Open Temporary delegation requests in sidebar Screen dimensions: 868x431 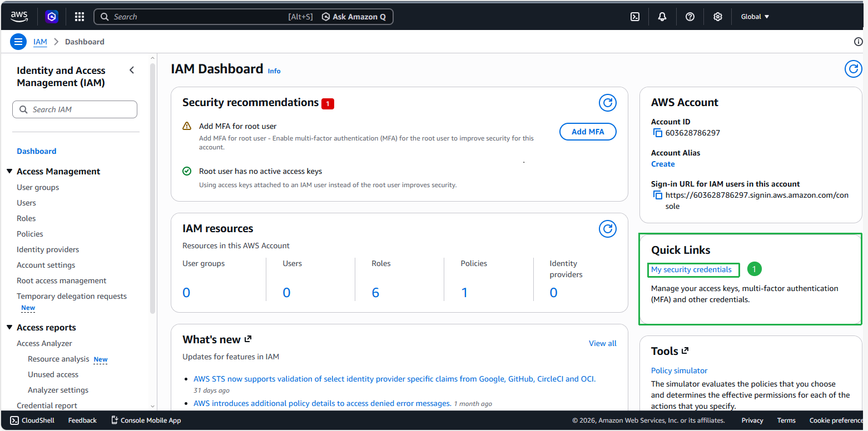coord(72,296)
